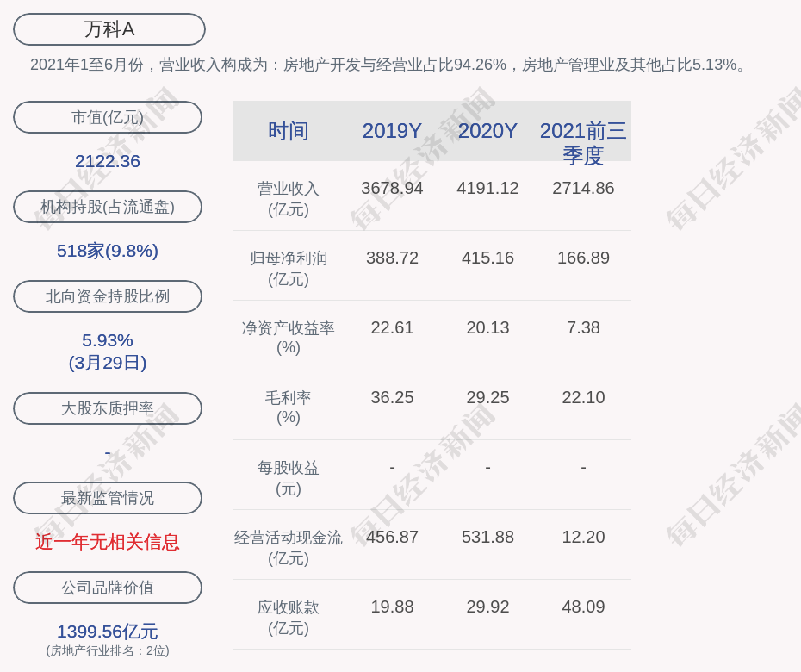
Task: Select revenue value 3678.94
Action: [393, 189]
